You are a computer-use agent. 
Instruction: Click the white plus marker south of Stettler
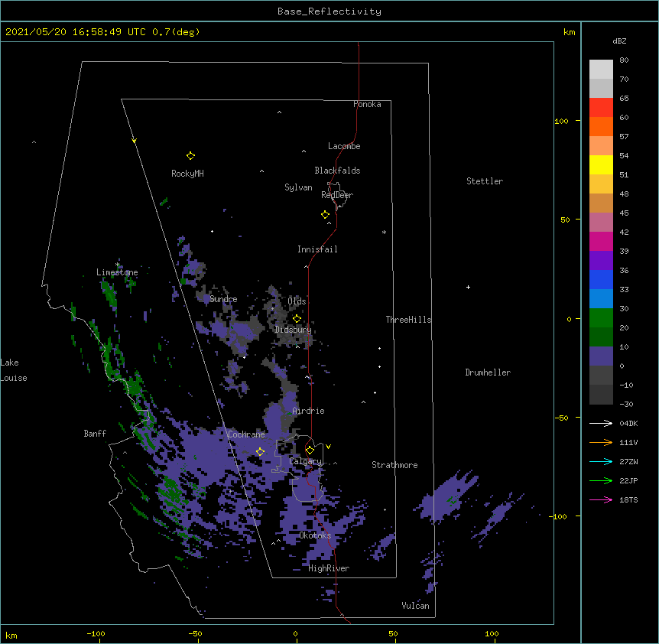tap(468, 287)
